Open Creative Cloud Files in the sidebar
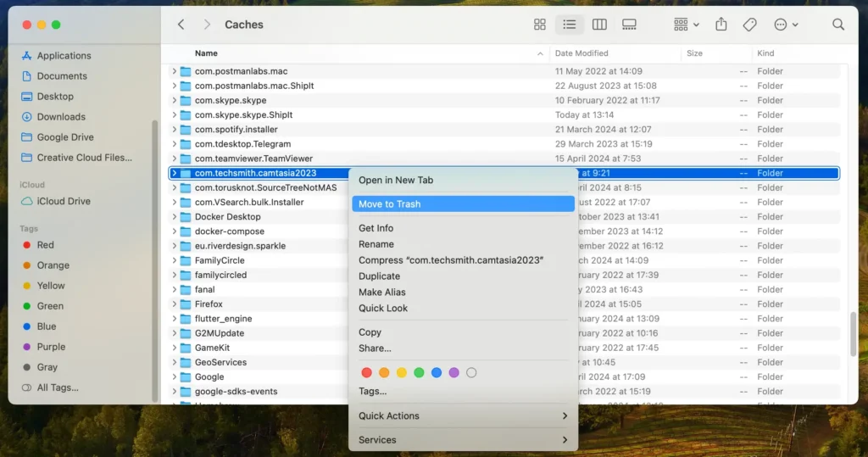868x457 pixels. click(x=76, y=158)
